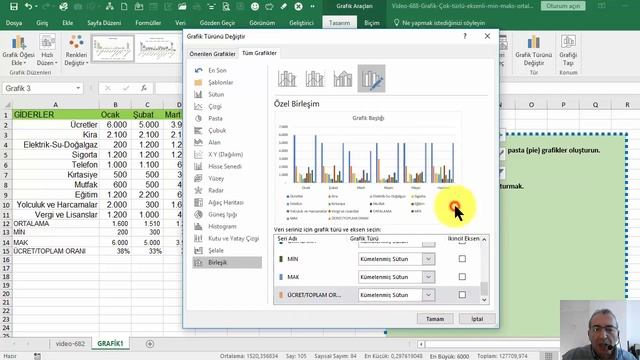Click the series list scrollbar down arrow

click(x=484, y=300)
